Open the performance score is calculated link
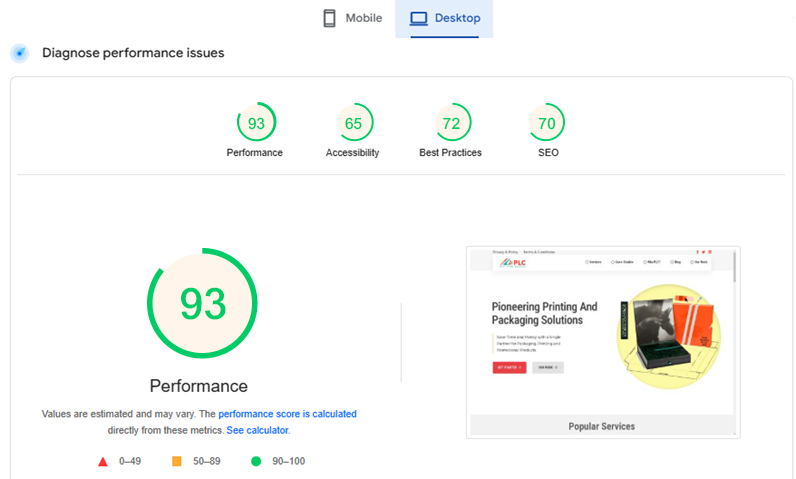Viewport: 796px width, 479px height. coord(287,414)
